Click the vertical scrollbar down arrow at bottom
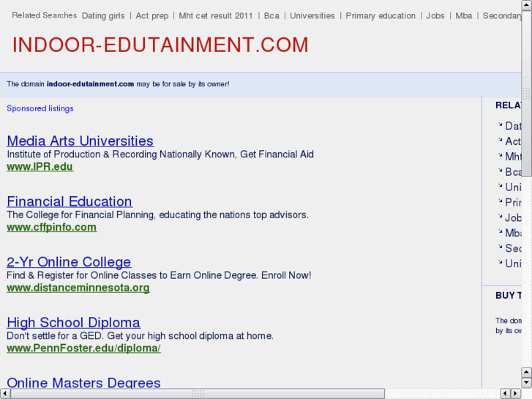Image resolution: width=532 pixels, height=399 pixels. [527, 383]
